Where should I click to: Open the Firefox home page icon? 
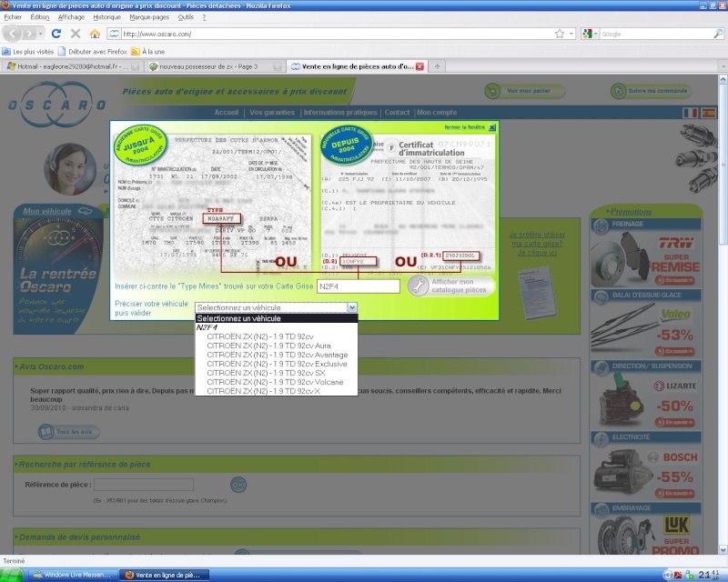[95, 34]
